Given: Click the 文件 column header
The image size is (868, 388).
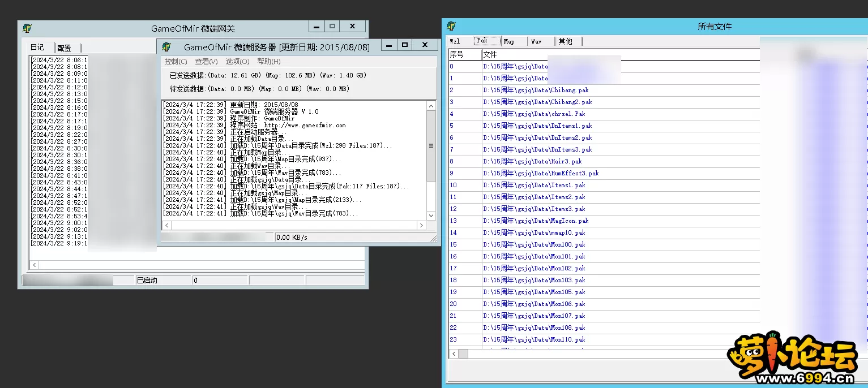Looking at the screenshot, I should (621, 54).
